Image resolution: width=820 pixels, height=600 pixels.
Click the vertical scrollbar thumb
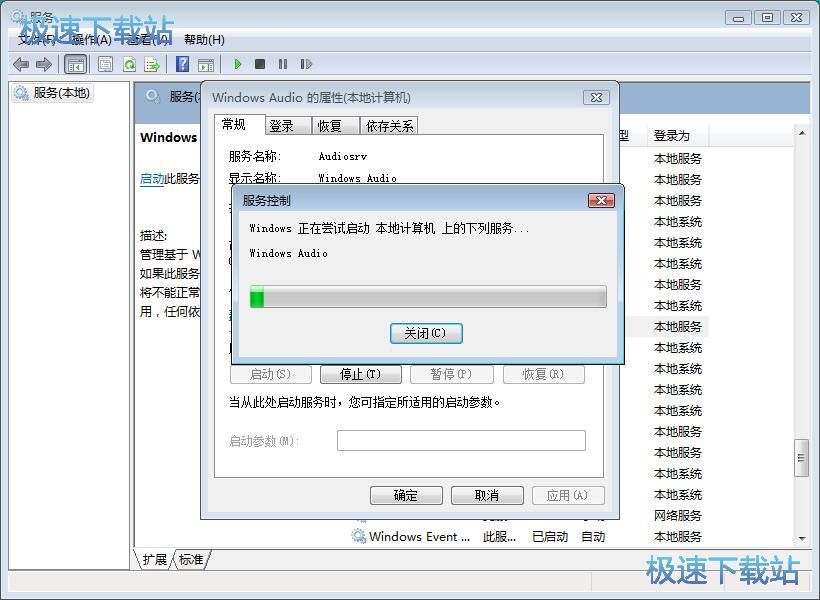pos(802,458)
